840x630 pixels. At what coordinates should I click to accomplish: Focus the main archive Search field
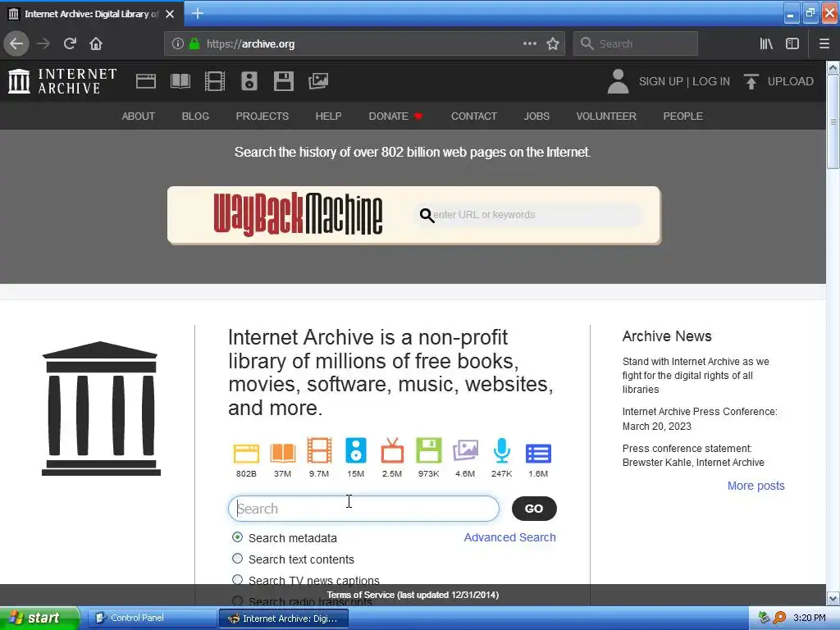[x=363, y=509]
